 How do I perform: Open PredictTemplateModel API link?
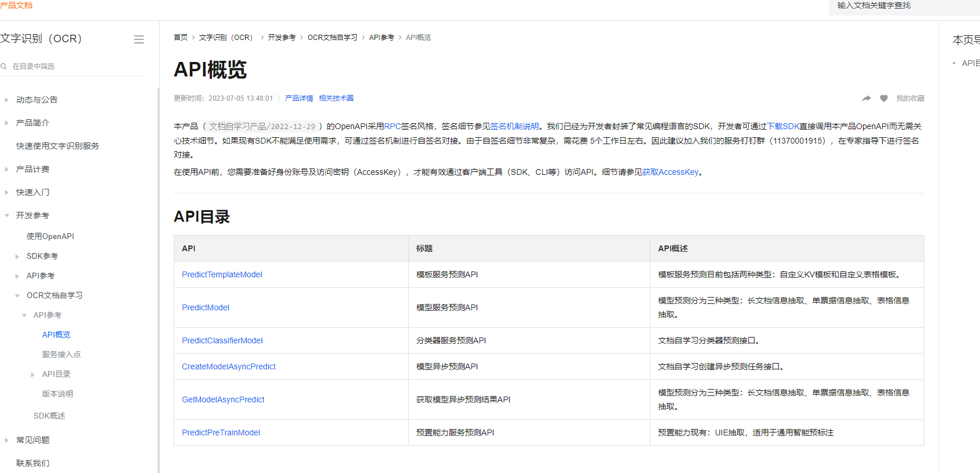(x=222, y=274)
